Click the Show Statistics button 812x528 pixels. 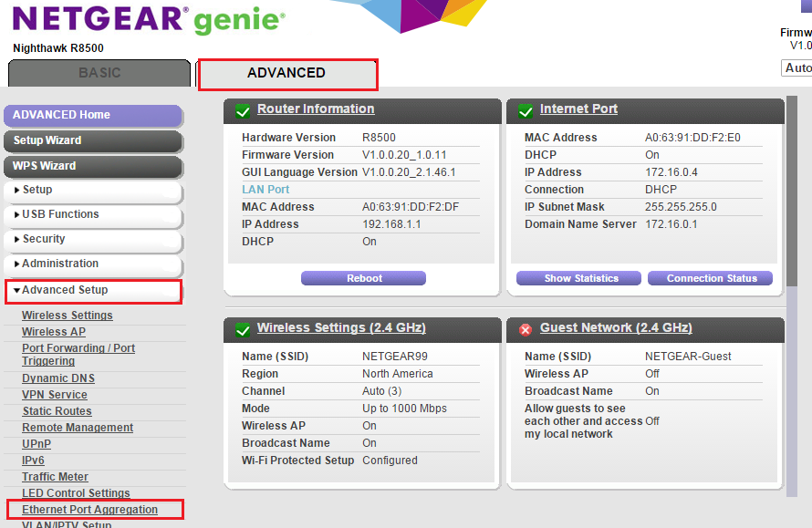click(579, 278)
